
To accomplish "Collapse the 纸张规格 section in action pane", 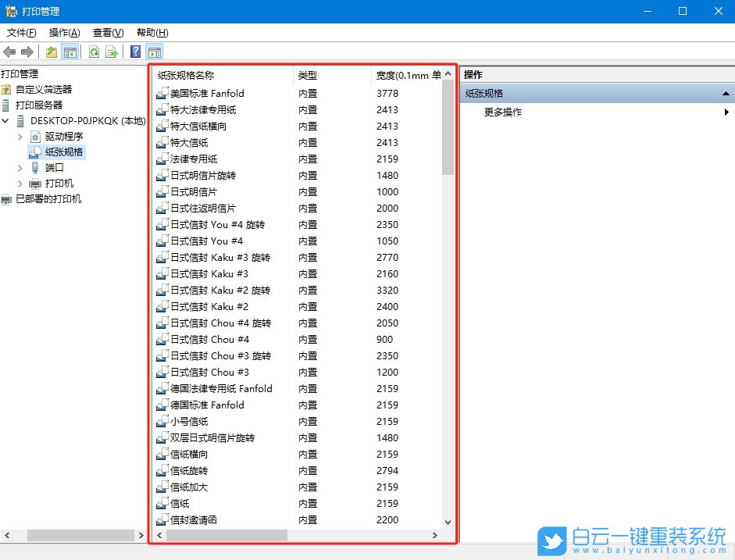I will [725, 93].
